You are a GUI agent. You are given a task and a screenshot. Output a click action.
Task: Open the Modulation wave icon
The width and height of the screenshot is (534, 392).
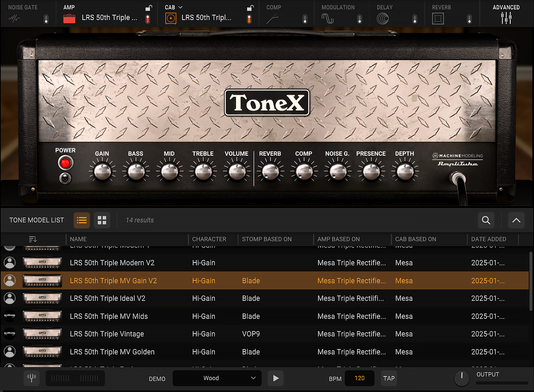click(x=328, y=18)
